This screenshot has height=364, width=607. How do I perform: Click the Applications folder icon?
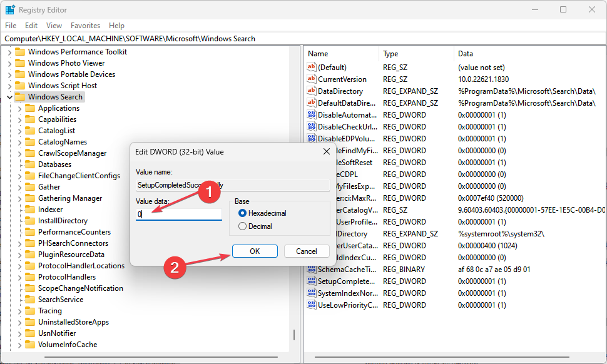click(x=30, y=108)
